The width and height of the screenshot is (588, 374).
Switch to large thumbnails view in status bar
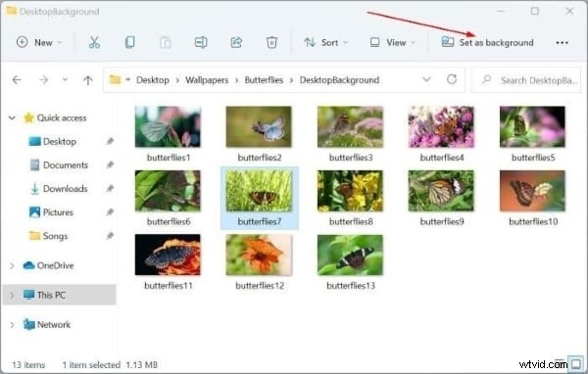(x=576, y=363)
